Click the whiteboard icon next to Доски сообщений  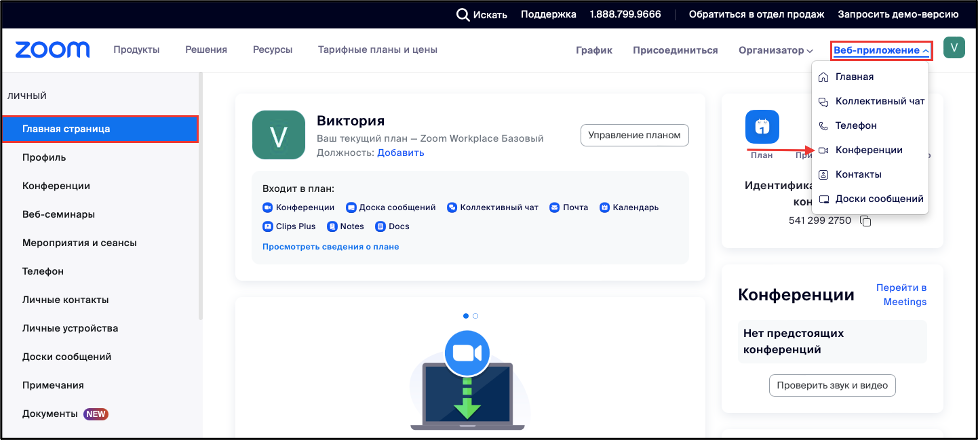point(823,199)
